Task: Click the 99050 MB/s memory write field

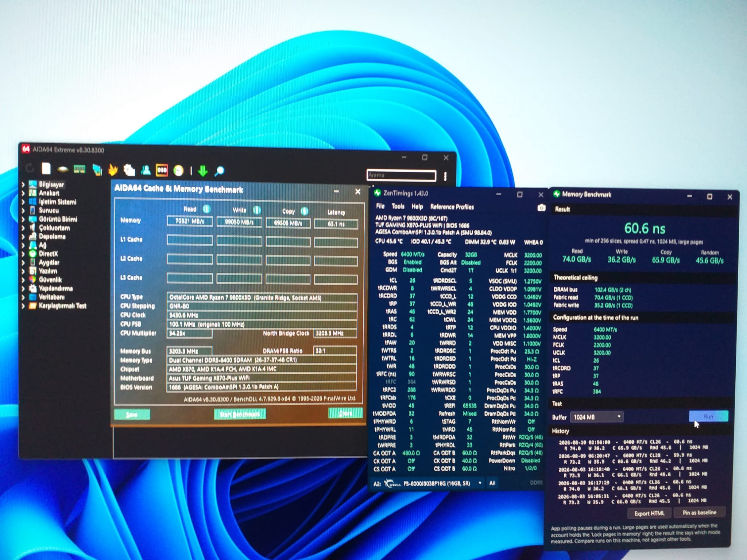Action: [239, 222]
